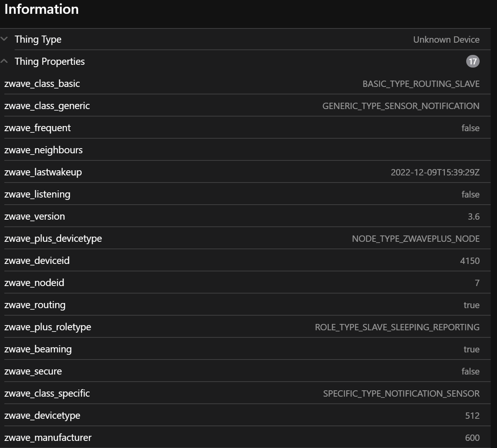This screenshot has height=448, width=497.
Task: Collapse the Thing Properties chevron
Action: 4,61
